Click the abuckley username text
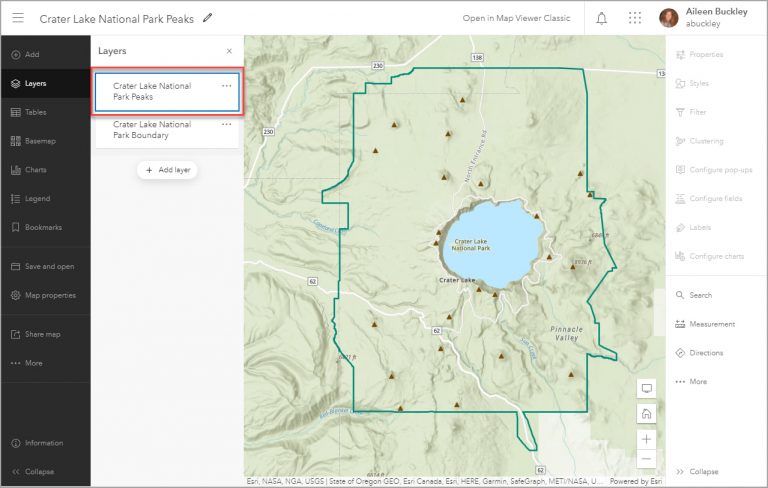 [x=703, y=24]
